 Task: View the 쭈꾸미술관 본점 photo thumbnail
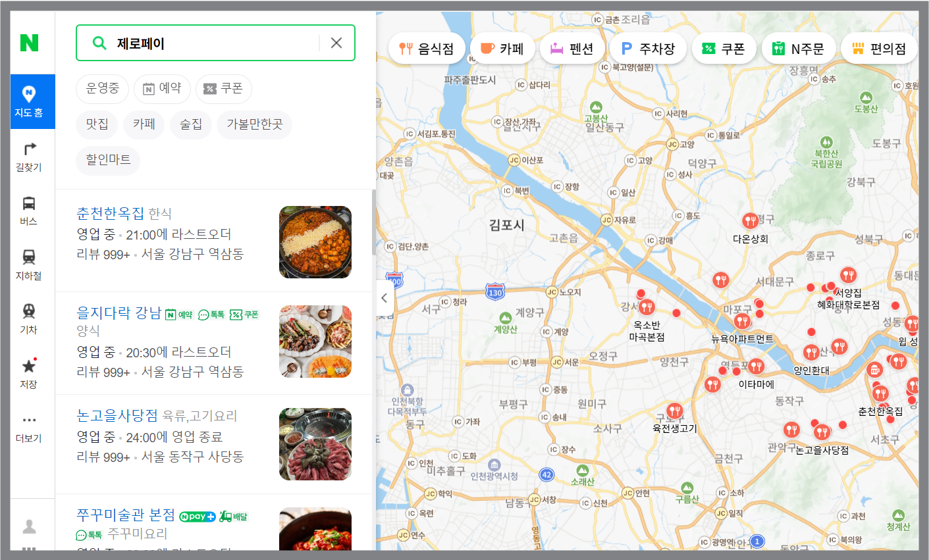pos(315,528)
